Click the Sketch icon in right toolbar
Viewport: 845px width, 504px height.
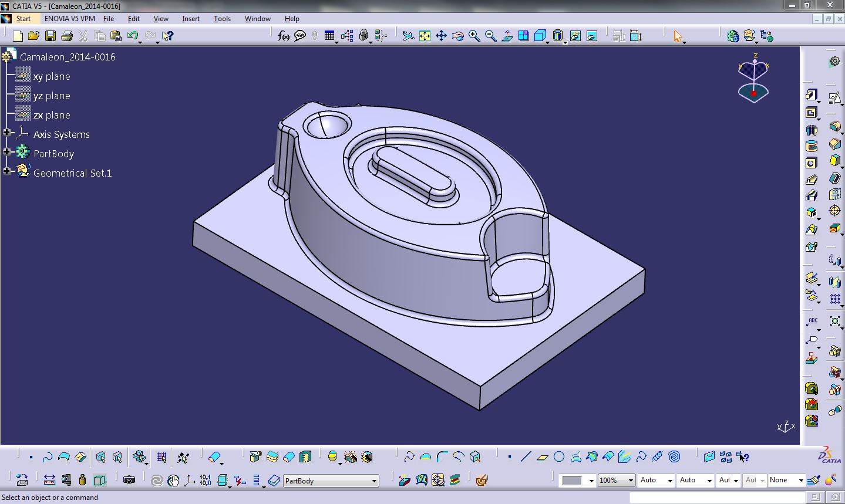[834, 97]
